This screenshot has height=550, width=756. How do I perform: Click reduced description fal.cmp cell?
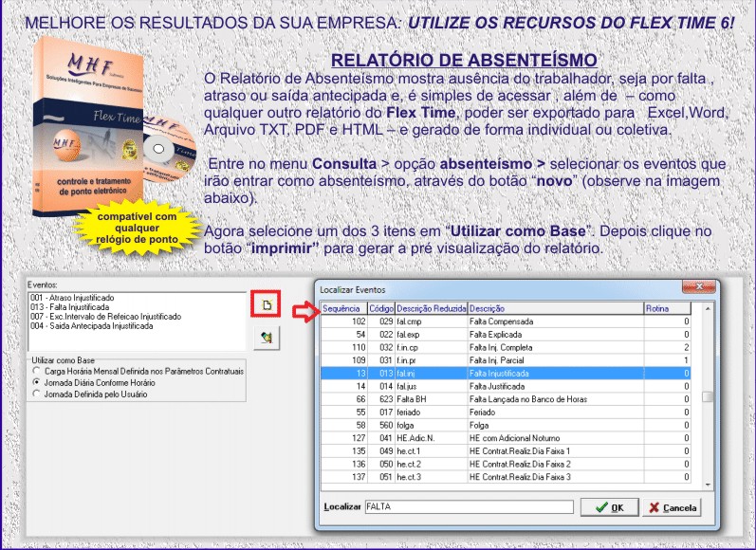(432, 321)
